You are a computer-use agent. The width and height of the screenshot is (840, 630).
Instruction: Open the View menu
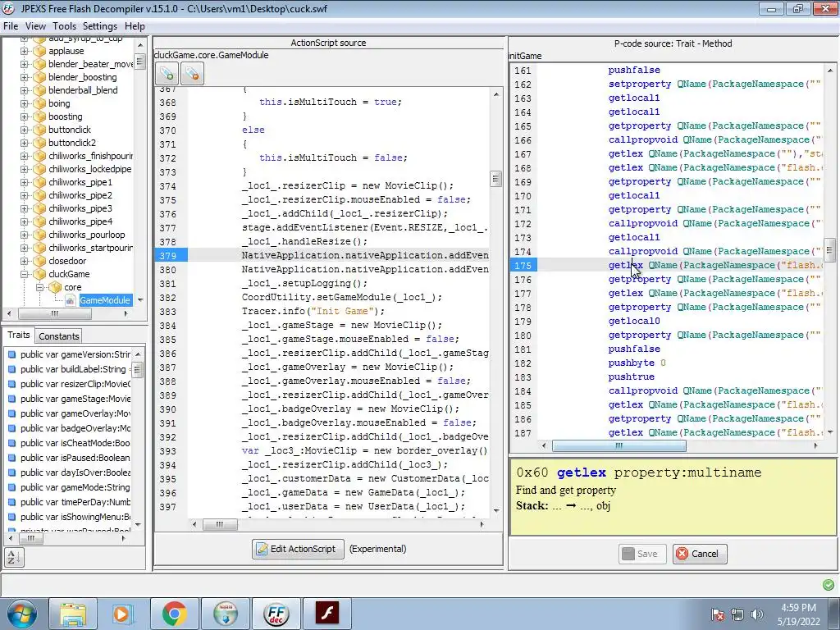[35, 26]
